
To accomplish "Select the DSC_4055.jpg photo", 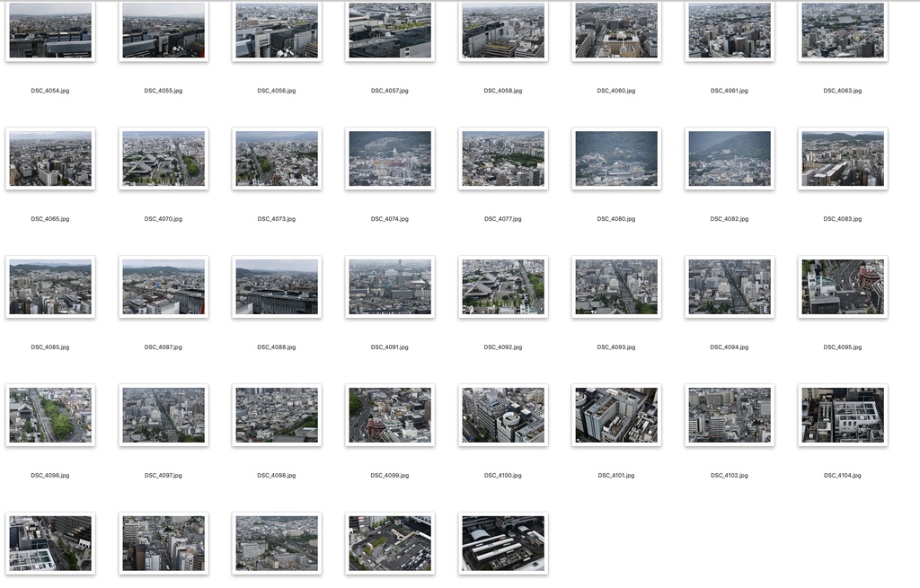I will click(x=163, y=31).
